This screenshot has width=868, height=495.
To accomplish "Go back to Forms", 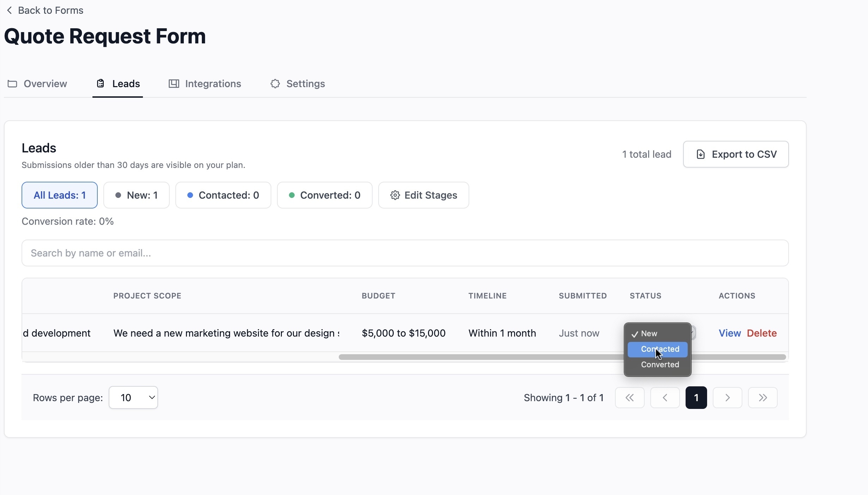I will point(45,11).
